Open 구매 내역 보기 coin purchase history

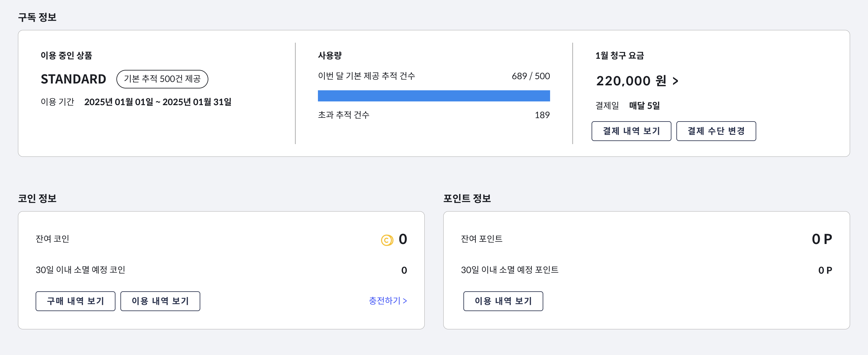click(75, 301)
